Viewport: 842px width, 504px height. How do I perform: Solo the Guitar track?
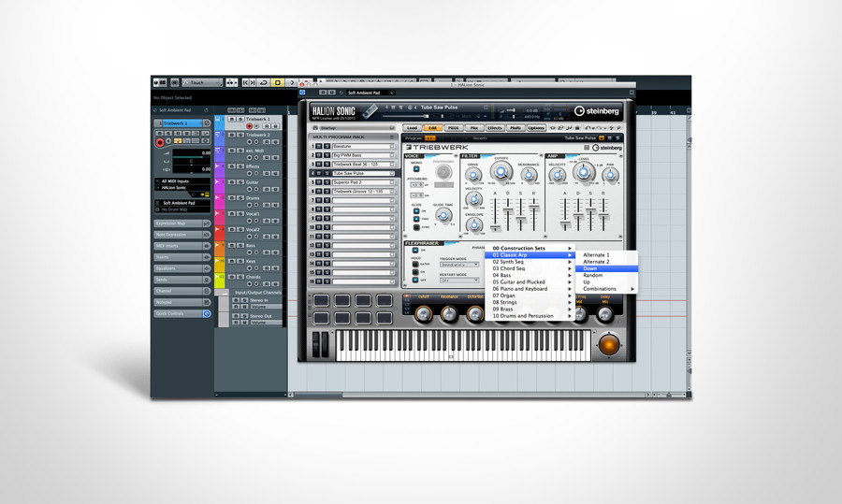240,182
